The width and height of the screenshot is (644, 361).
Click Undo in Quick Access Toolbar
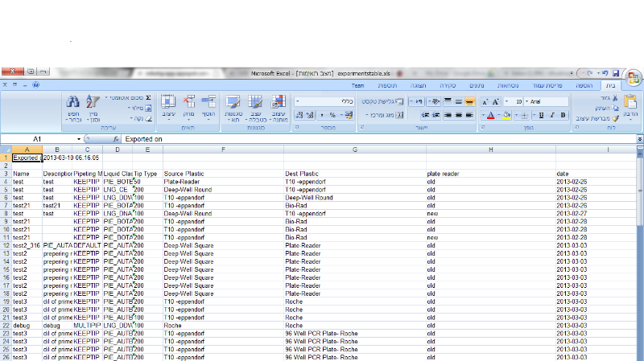(x=605, y=73)
